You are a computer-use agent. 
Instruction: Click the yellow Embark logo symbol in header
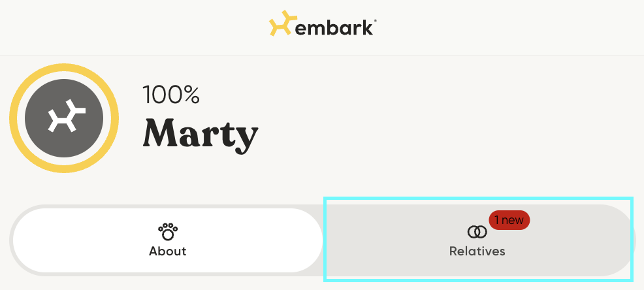point(282,24)
